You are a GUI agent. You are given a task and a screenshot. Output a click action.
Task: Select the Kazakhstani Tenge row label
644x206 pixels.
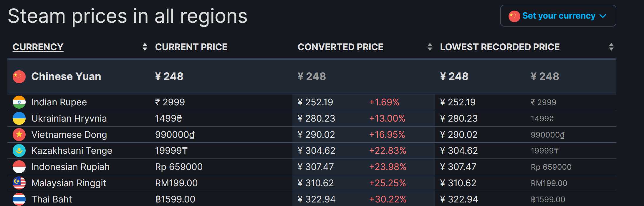click(72, 151)
